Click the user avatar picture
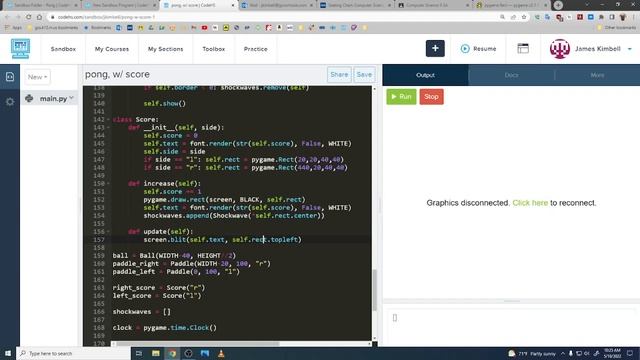This screenshot has width=640, height=360. (x=560, y=49)
